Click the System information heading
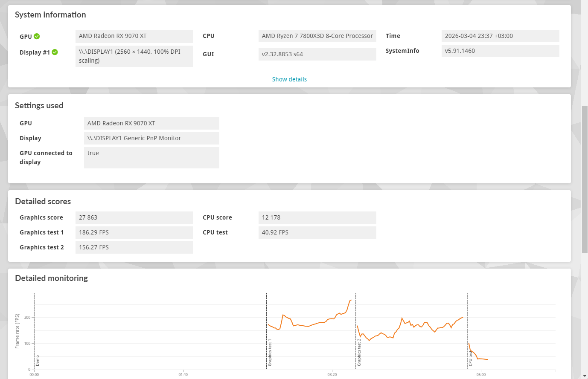This screenshot has width=588, height=379. coord(50,14)
